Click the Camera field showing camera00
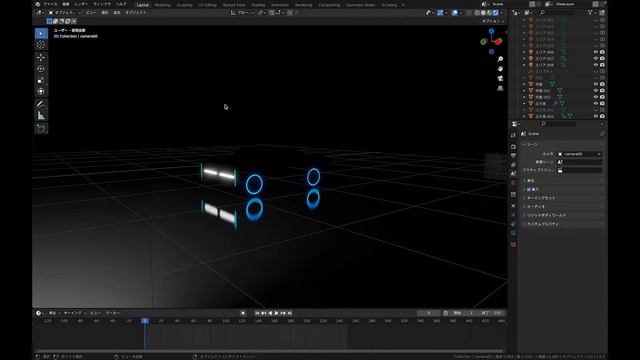The image size is (640, 360). click(580, 154)
